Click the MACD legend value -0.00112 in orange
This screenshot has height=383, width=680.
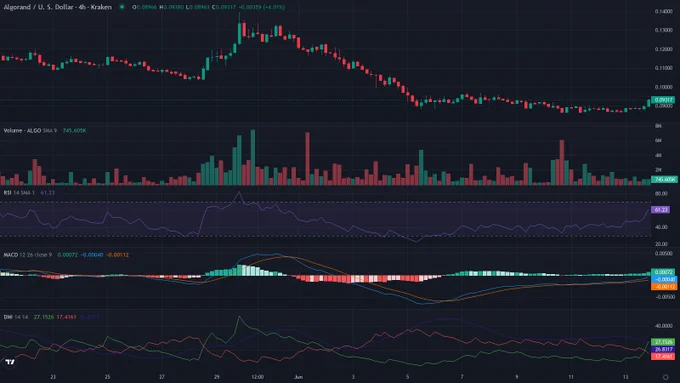click(118, 255)
